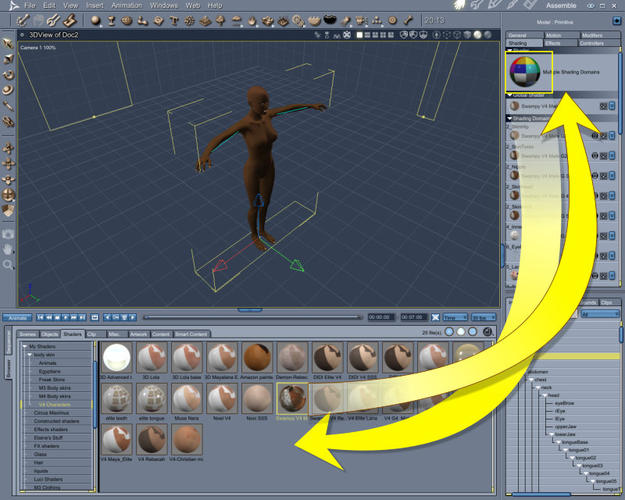Select the Constructed shaders folder
Screen dimensions: 625x500
(x=56, y=421)
